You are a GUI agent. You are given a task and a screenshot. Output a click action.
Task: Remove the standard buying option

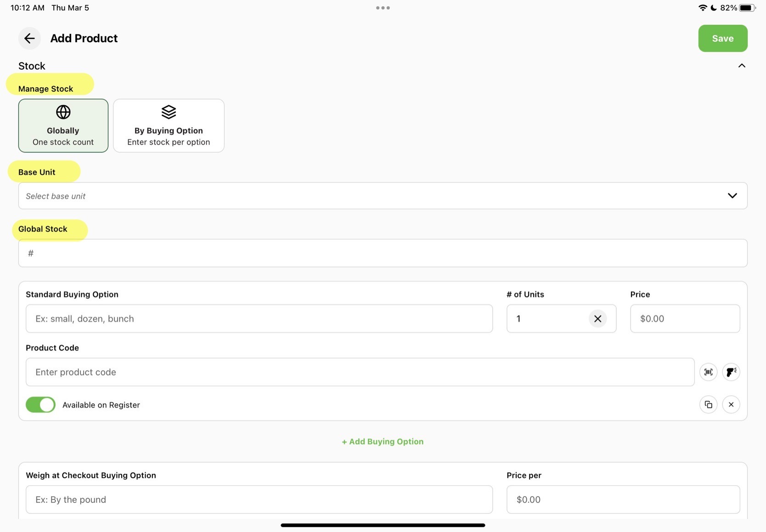click(x=731, y=404)
